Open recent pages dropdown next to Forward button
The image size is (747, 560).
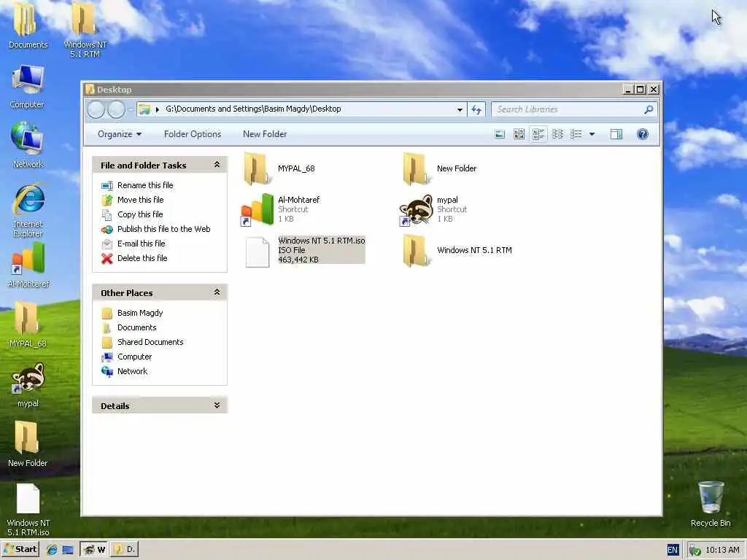(130, 109)
